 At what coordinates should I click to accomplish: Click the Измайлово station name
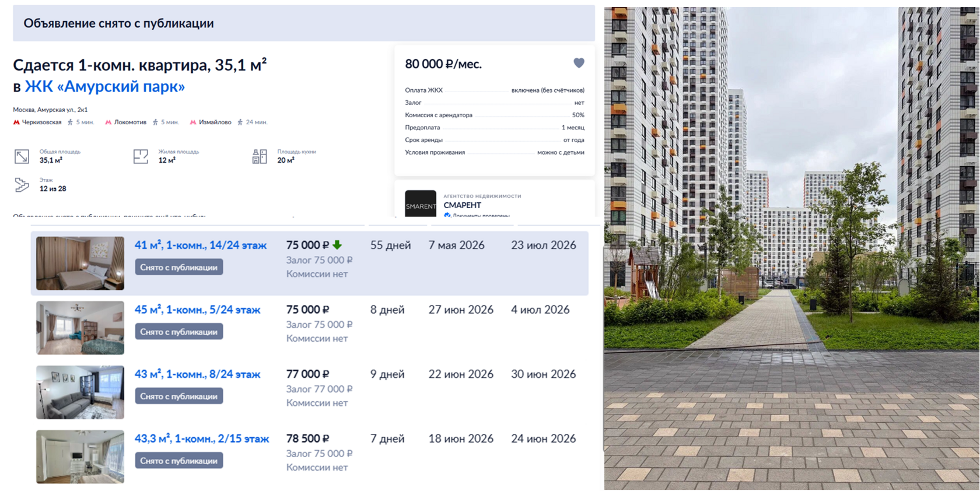click(215, 122)
